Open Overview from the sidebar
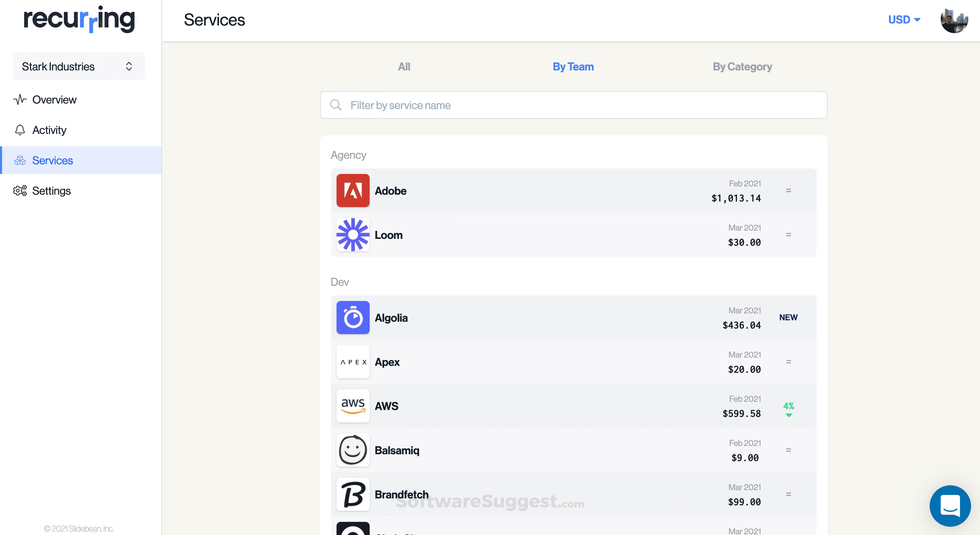 pyautogui.click(x=54, y=99)
